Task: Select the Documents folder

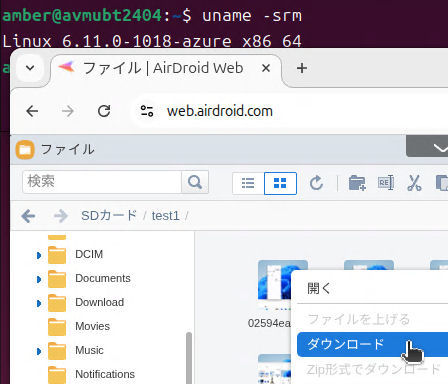Action: coord(103,278)
